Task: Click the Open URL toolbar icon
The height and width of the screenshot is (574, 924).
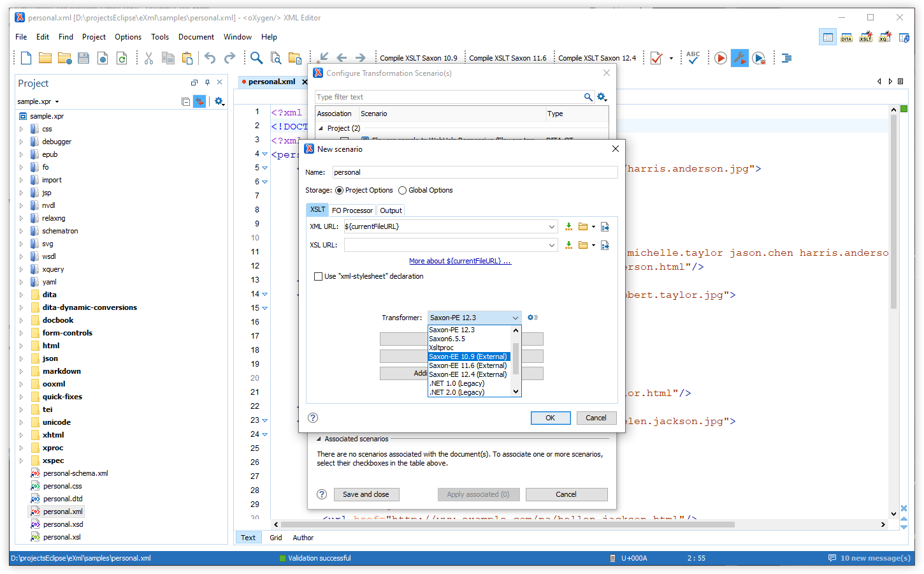Action: point(64,58)
